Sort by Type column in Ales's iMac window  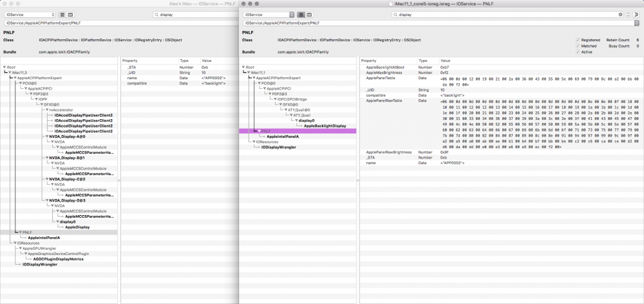click(189, 61)
